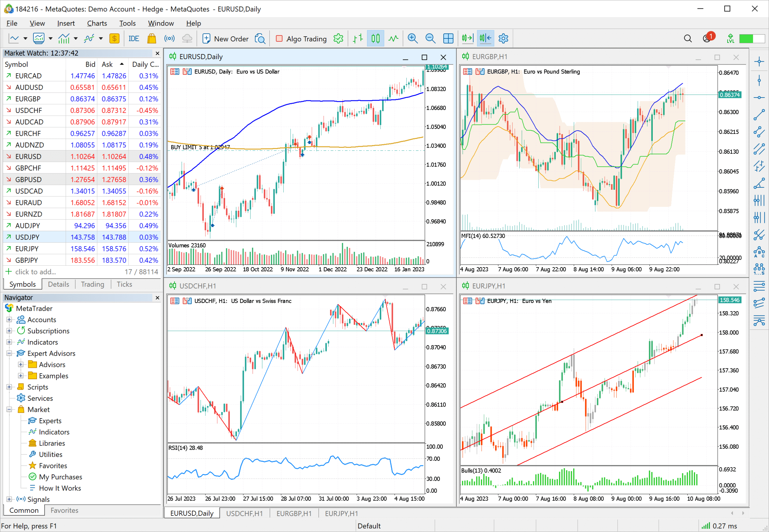Expand the Accounts tree node

click(9, 320)
